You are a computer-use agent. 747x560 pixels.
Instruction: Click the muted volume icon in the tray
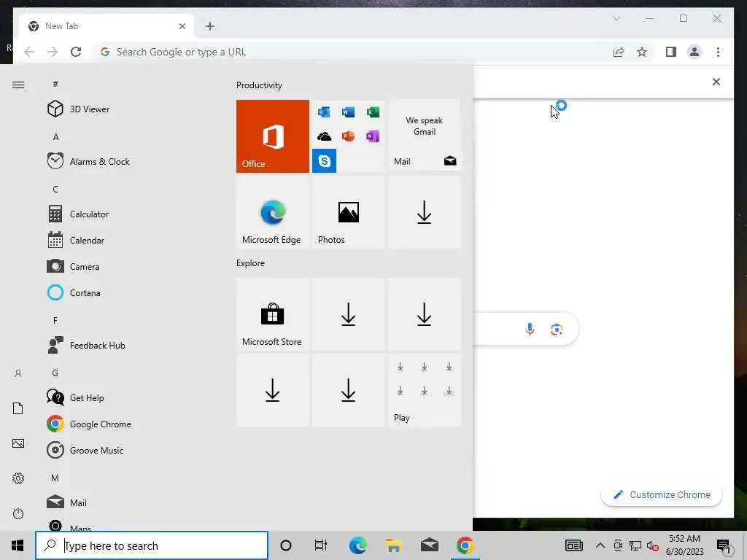point(653,545)
